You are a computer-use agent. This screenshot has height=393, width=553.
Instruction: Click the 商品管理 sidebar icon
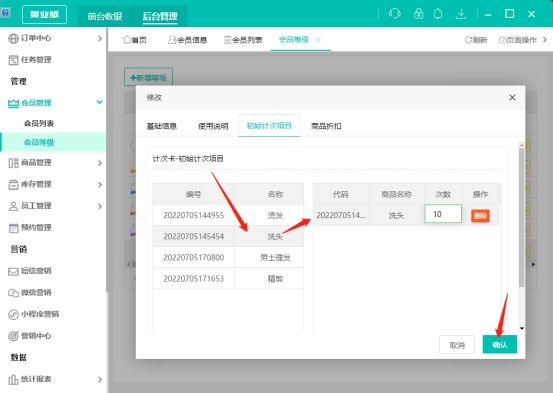click(x=13, y=163)
